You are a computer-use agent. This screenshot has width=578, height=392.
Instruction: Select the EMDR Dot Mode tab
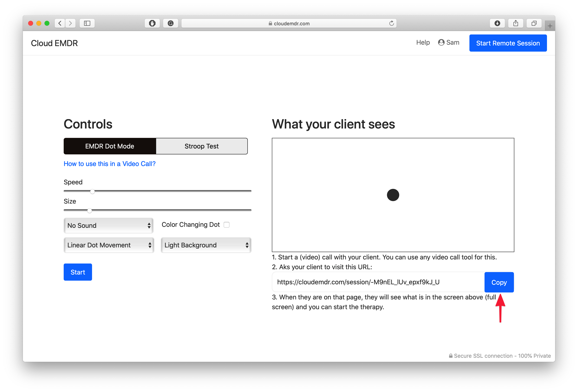110,146
